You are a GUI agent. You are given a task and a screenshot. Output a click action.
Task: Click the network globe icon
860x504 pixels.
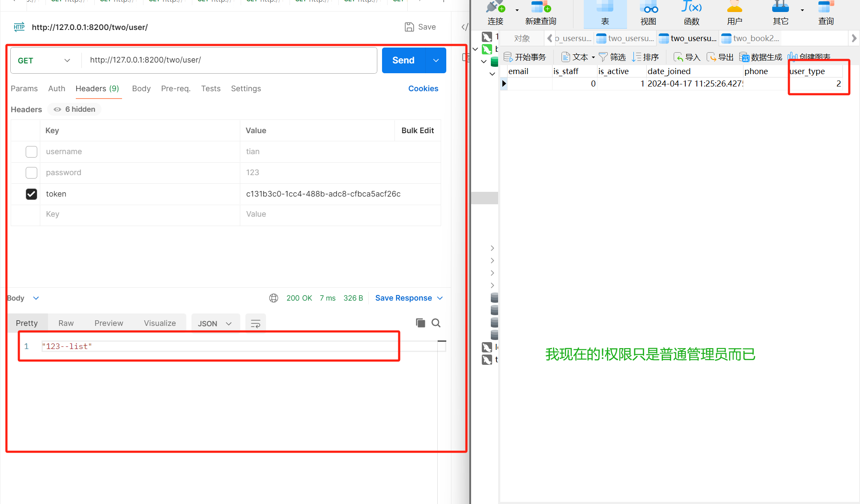(274, 298)
